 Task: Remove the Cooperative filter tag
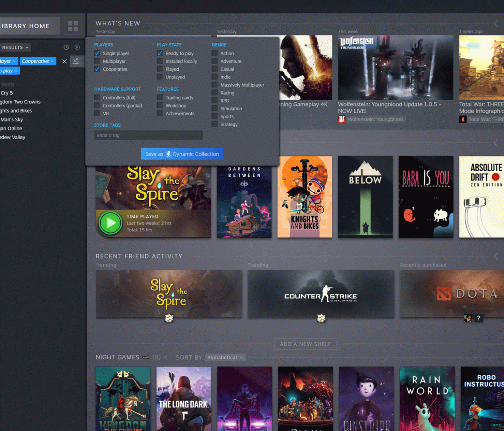[52, 61]
